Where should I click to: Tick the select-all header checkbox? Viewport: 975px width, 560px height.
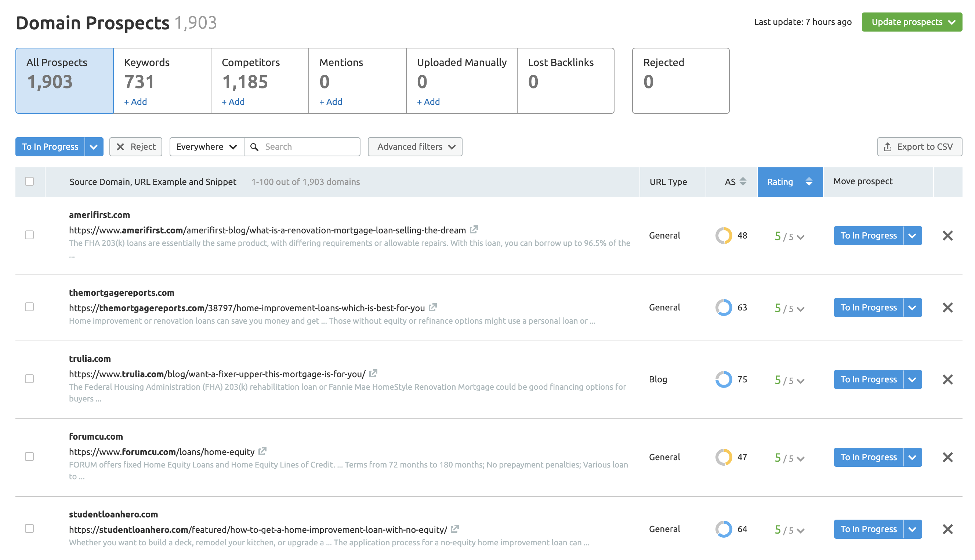coord(29,181)
